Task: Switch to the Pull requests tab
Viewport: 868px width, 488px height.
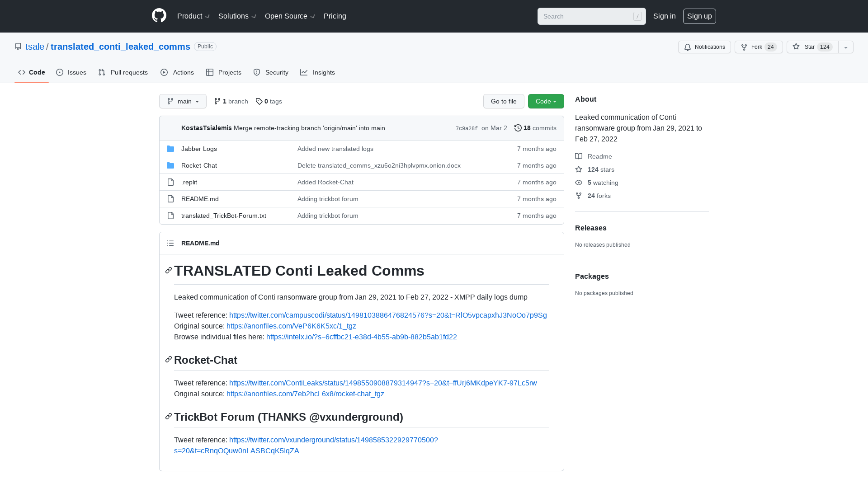Action: pos(123,72)
